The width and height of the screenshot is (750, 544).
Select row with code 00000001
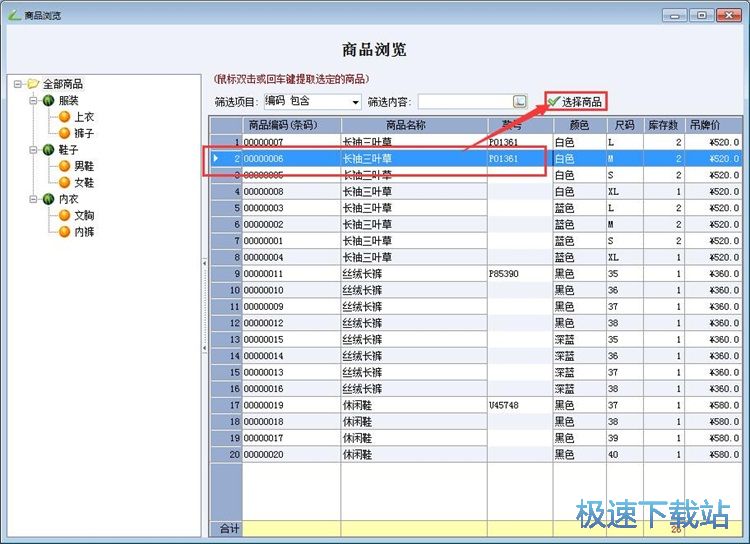coord(476,241)
